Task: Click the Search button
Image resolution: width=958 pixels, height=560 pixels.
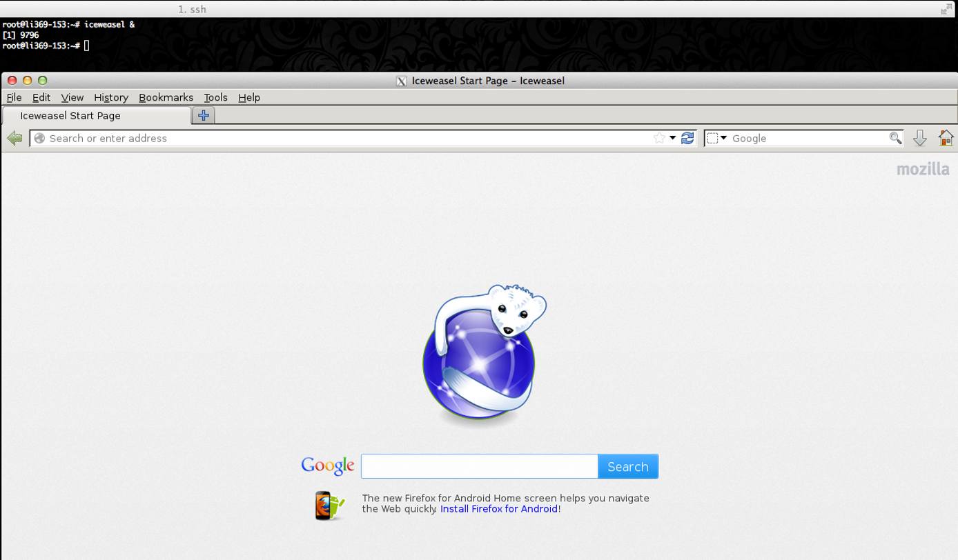Action: pos(627,466)
